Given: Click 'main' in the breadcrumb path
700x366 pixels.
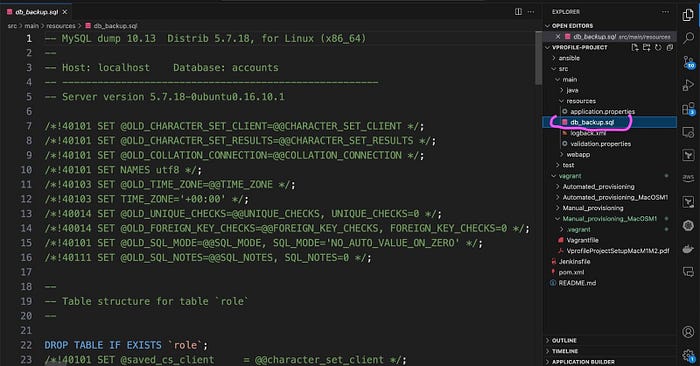Looking at the screenshot, I should tap(31, 26).
